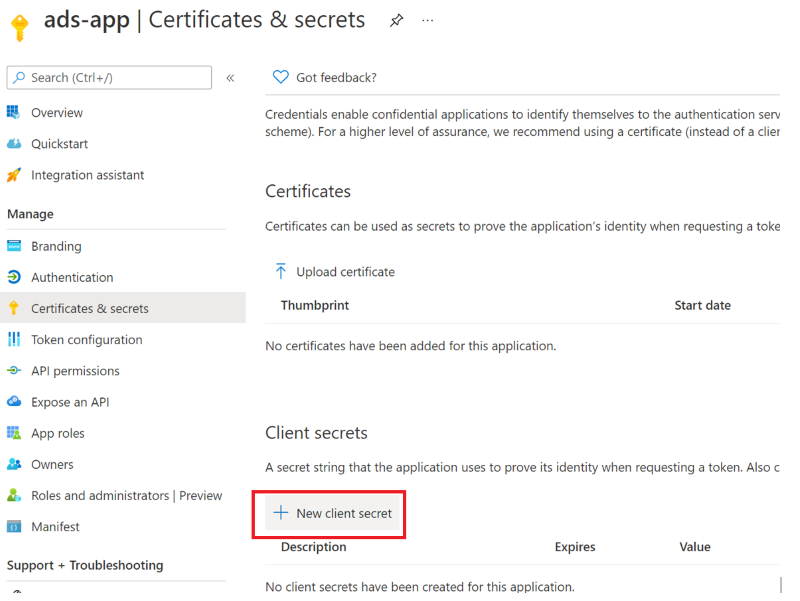Viewport: 800px width, 601px height.
Task: Open the Quickstart page
Action: (x=59, y=144)
